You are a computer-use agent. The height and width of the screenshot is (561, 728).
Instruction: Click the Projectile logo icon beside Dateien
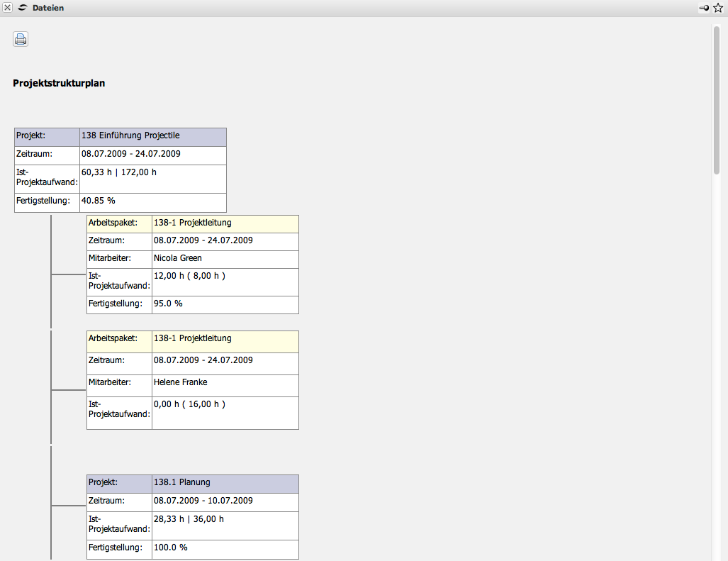pyautogui.click(x=23, y=8)
